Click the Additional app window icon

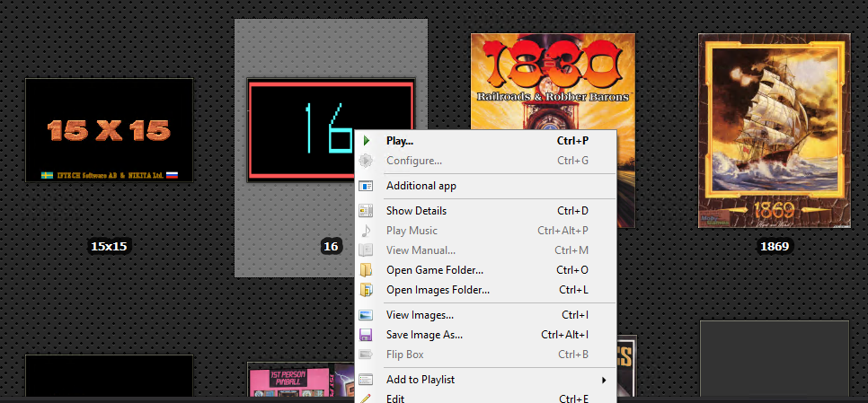(x=366, y=186)
